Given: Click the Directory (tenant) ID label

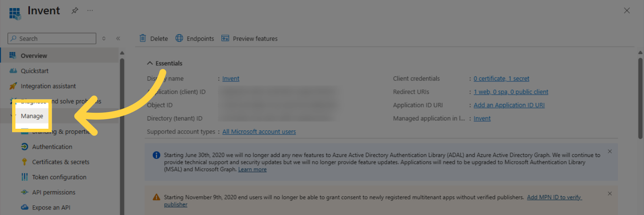Looking at the screenshot, I should (175, 118).
